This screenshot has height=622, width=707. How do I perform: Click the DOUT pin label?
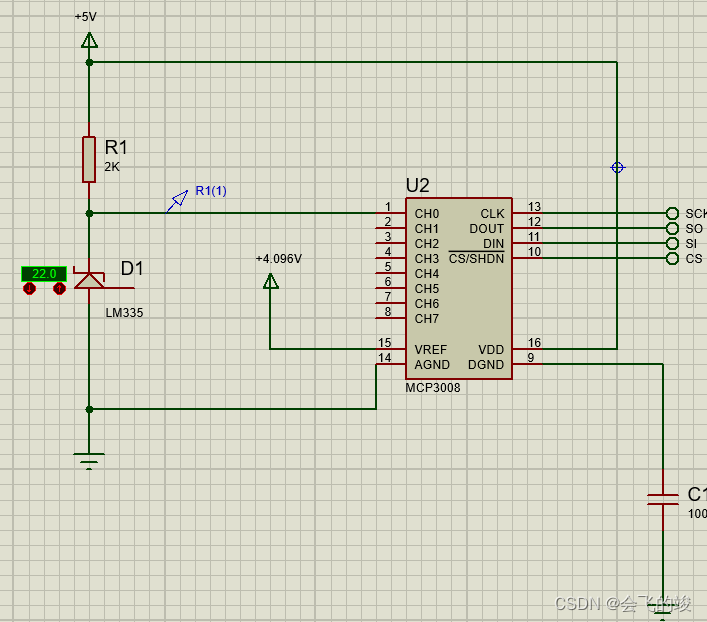(487, 229)
